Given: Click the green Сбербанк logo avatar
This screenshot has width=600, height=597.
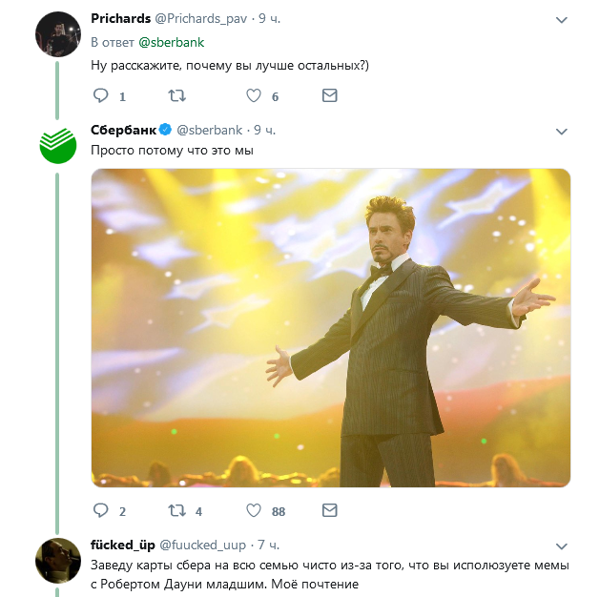Looking at the screenshot, I should (x=58, y=145).
